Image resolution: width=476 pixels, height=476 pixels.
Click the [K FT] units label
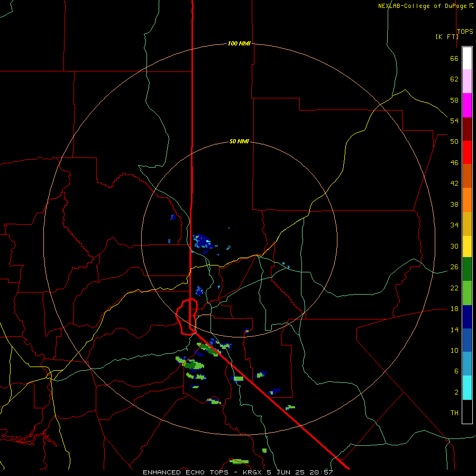(447, 36)
